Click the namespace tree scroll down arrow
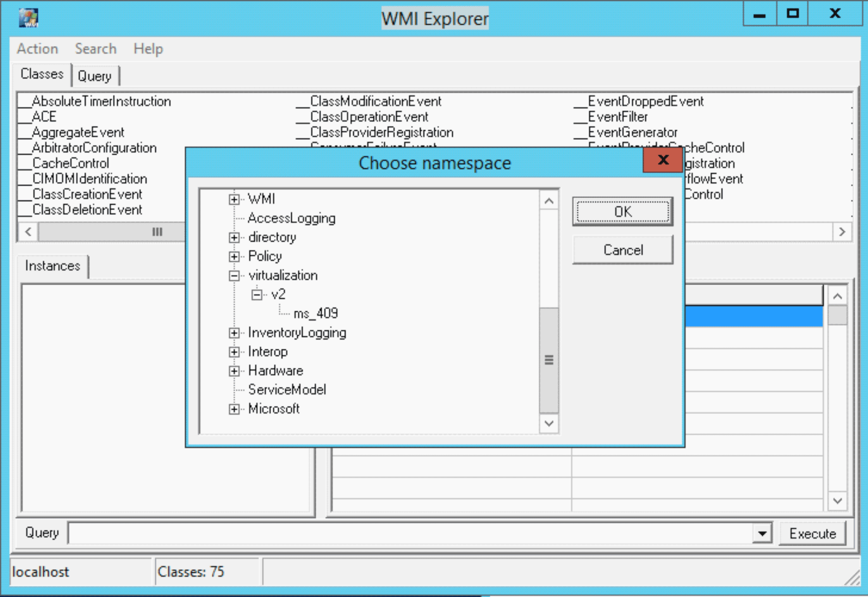Screen dimensions: 868x597 pyautogui.click(x=549, y=423)
